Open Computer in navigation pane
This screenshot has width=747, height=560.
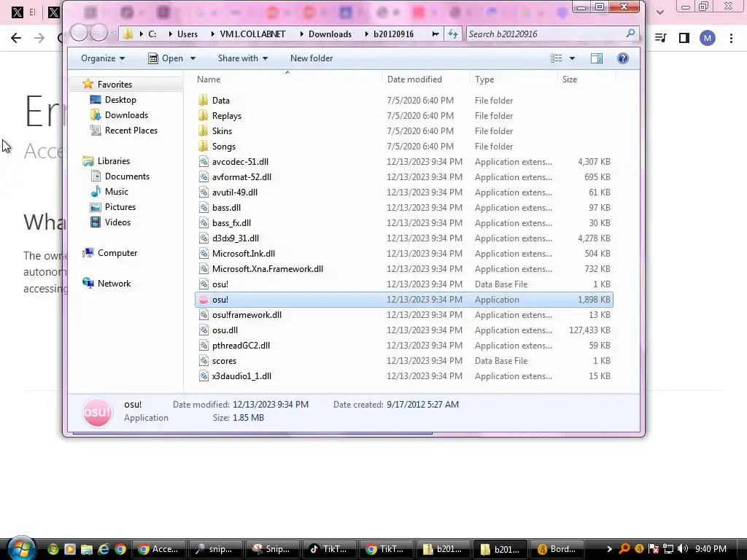[117, 253]
